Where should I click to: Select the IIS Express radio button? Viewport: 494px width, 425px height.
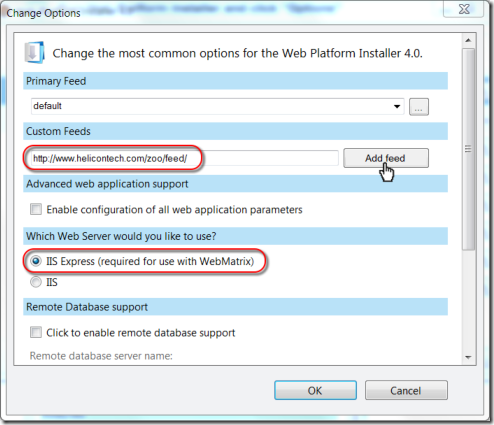point(36,261)
